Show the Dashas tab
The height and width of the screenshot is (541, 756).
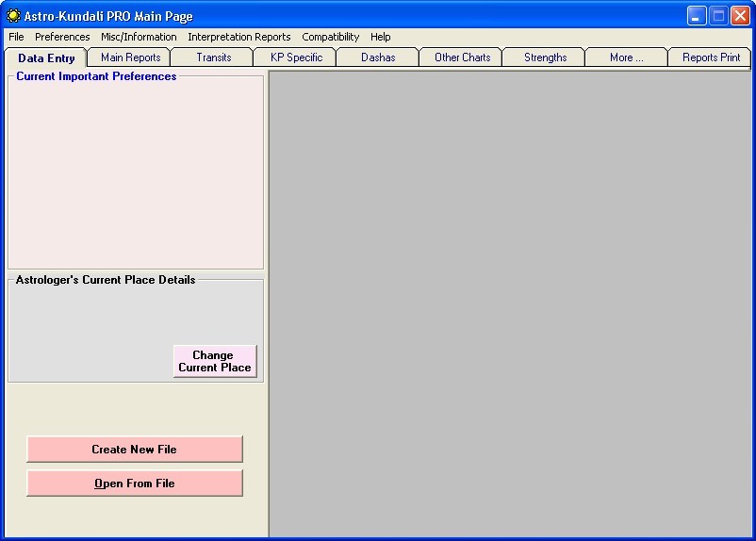(378, 57)
